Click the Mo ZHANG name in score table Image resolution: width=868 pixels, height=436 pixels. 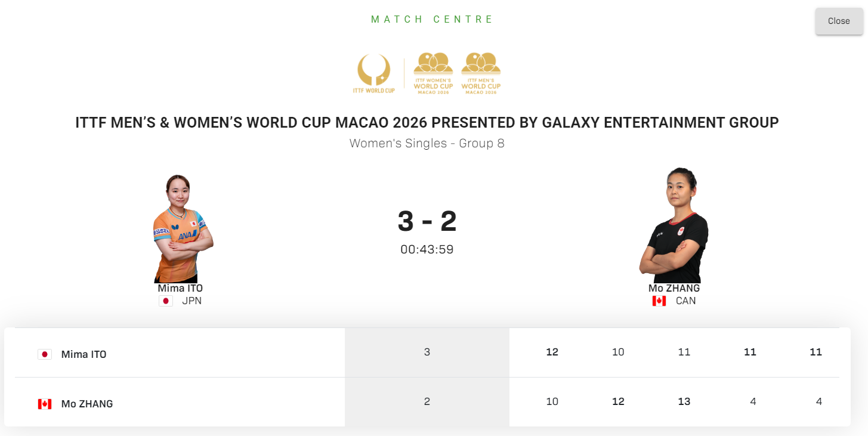point(87,404)
